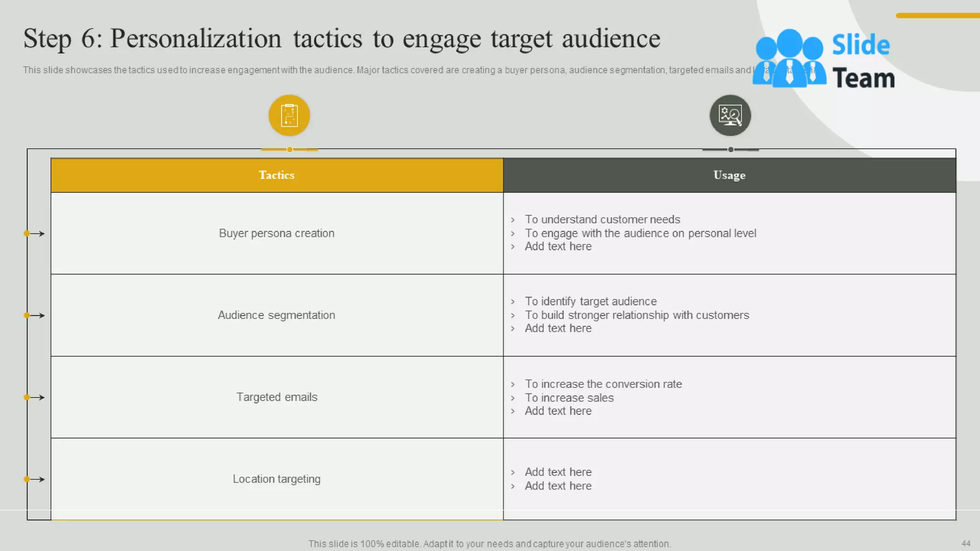Click 'Add text here' in Targeted emails row
The image size is (980, 551).
point(558,411)
